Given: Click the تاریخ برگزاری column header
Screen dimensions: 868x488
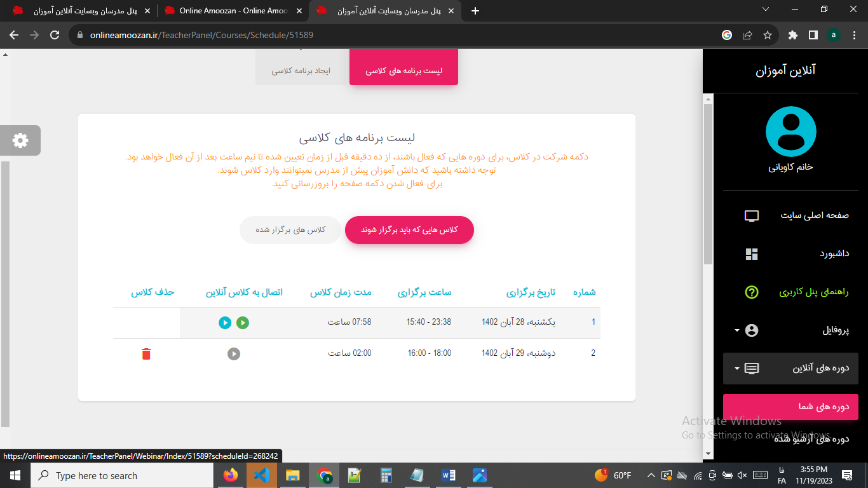Looking at the screenshot, I should (x=531, y=292).
